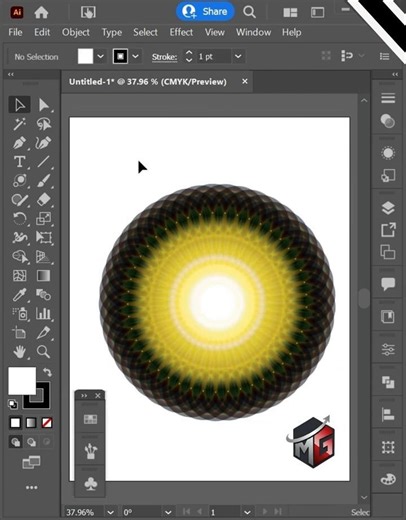
Task: Select the Symbol Sprayer tool
Action: click(x=19, y=314)
